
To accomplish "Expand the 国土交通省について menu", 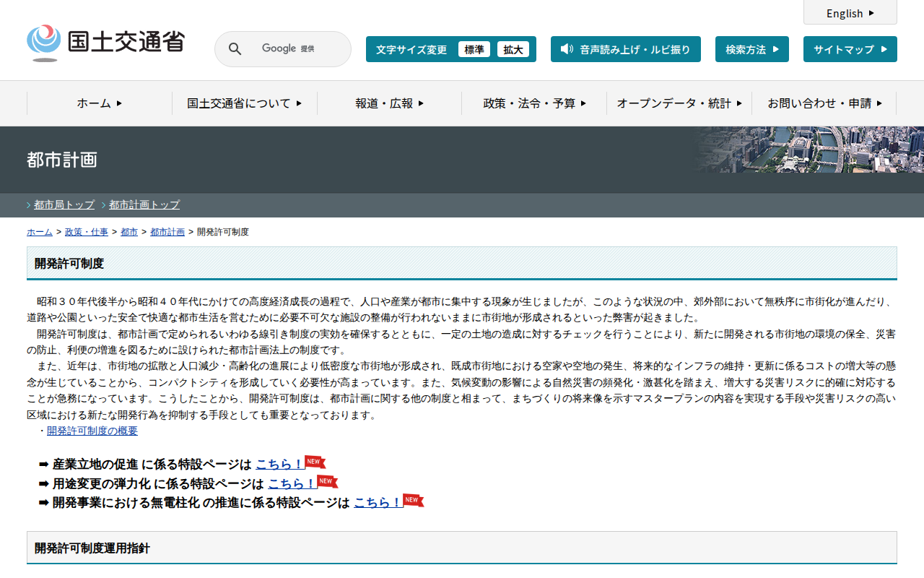I will [x=244, y=103].
